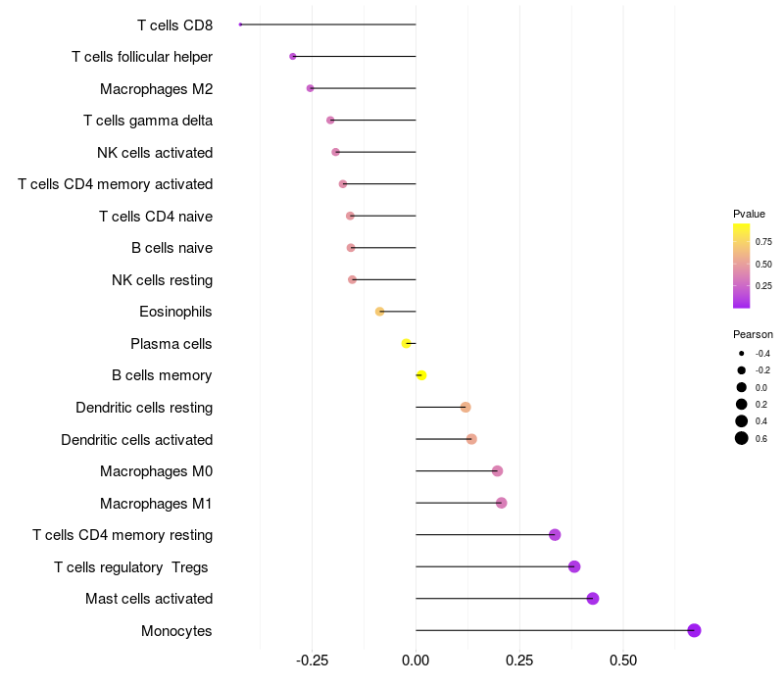The image size is (784, 686).
Task: Select the Mast cells activated point
Action: (x=593, y=599)
